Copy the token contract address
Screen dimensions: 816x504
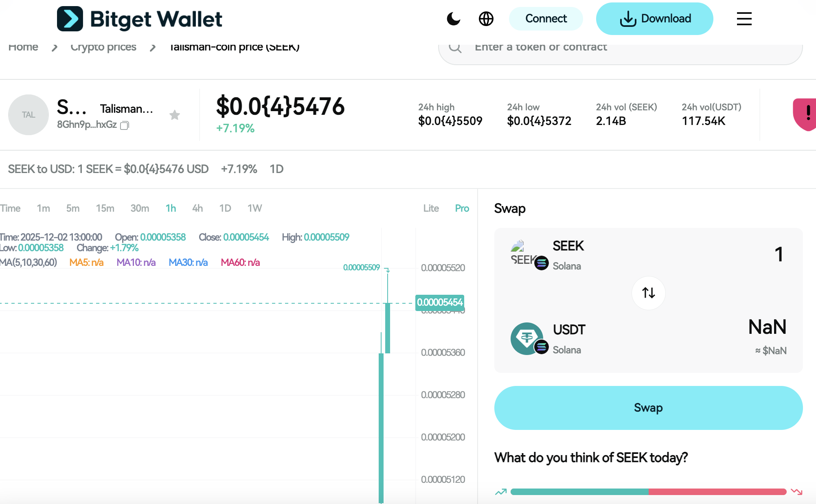click(x=124, y=126)
